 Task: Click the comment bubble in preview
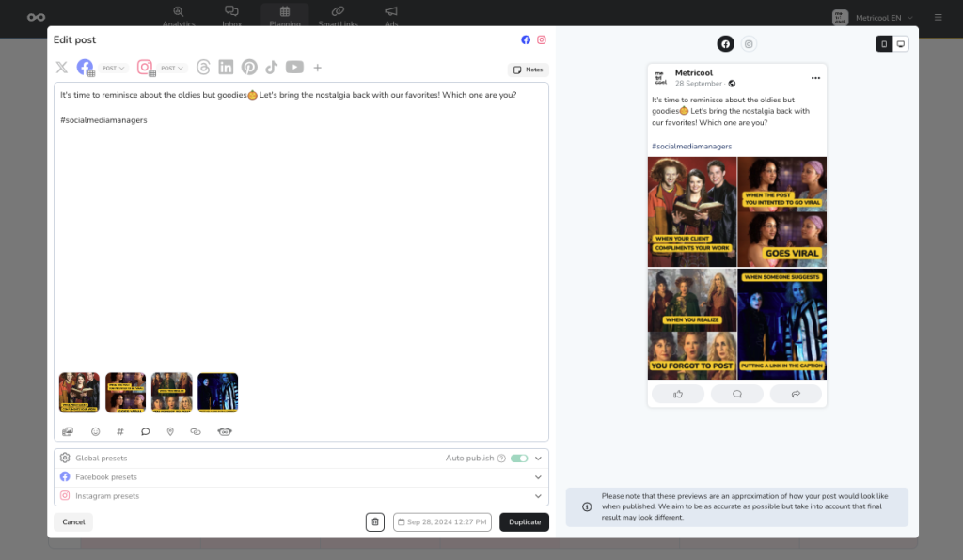tap(737, 394)
